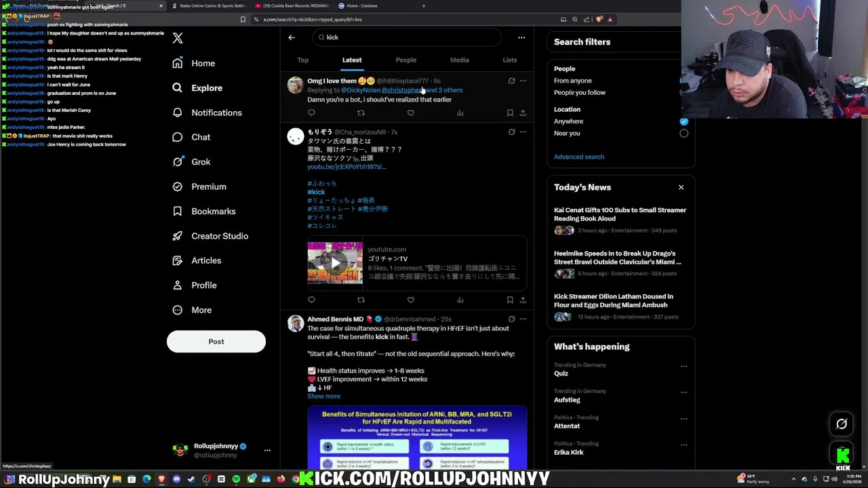The width and height of the screenshot is (868, 488).
Task: Open a new browser tab
Action: [424, 5]
